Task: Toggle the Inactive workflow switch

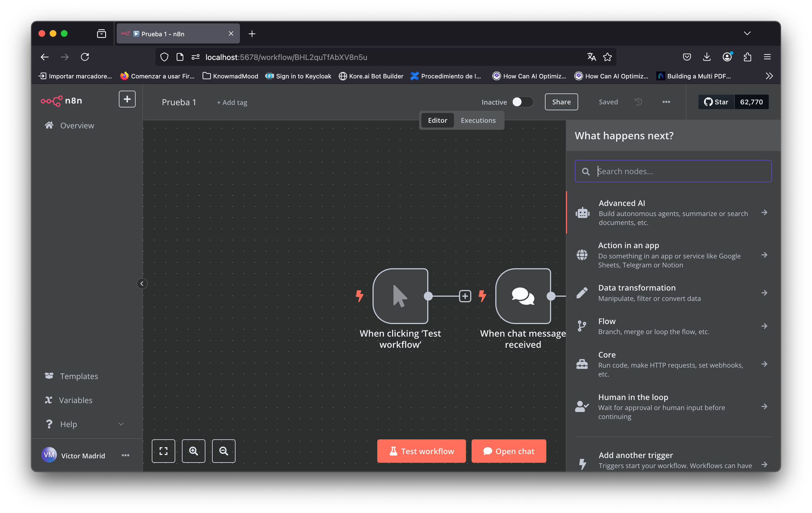Action: [522, 102]
